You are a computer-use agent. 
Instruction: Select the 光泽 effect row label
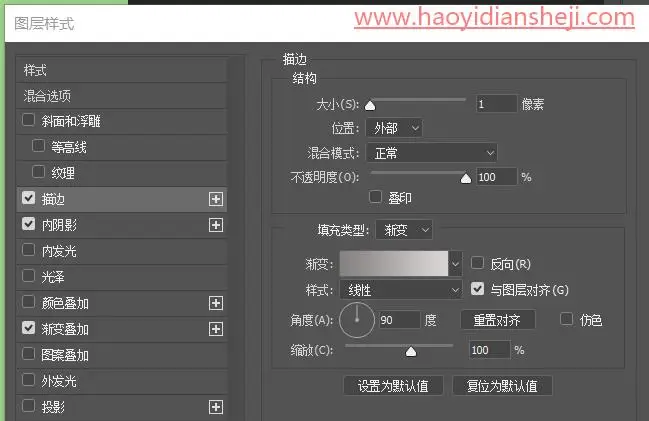(53, 277)
